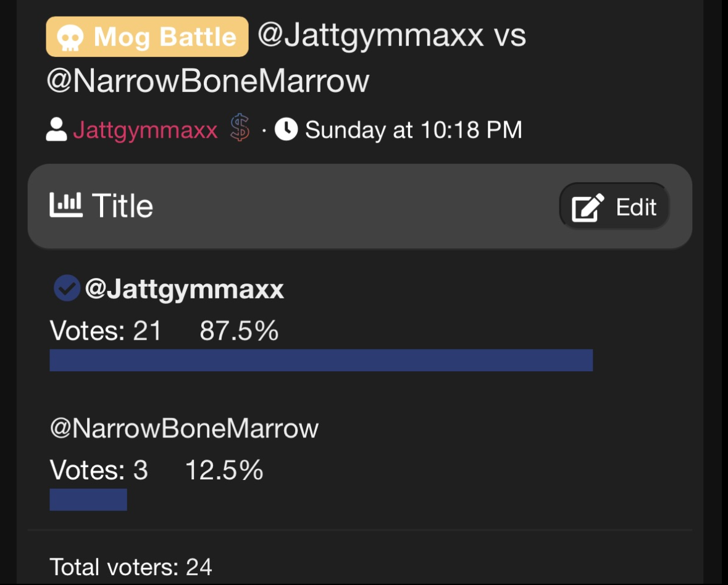Click the clock icon before the timestamp
The width and height of the screenshot is (728, 585).
point(286,130)
